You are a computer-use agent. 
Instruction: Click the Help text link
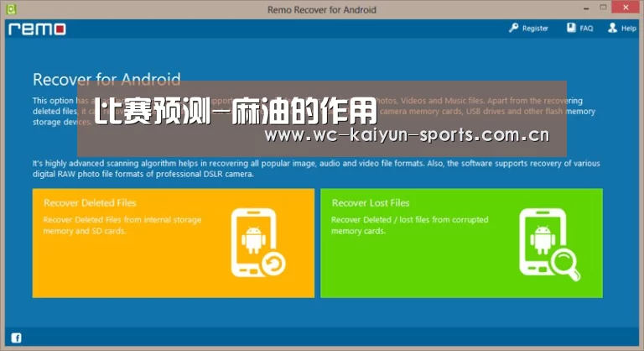pos(628,29)
